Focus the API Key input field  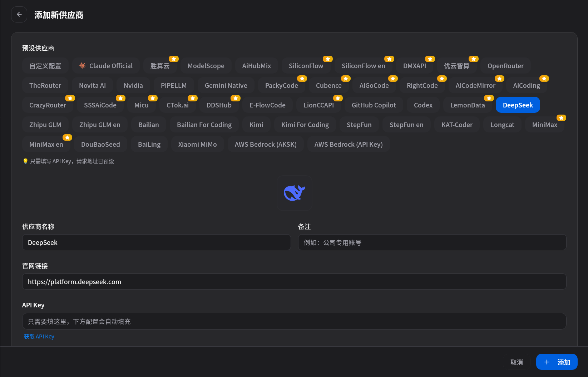(x=294, y=321)
